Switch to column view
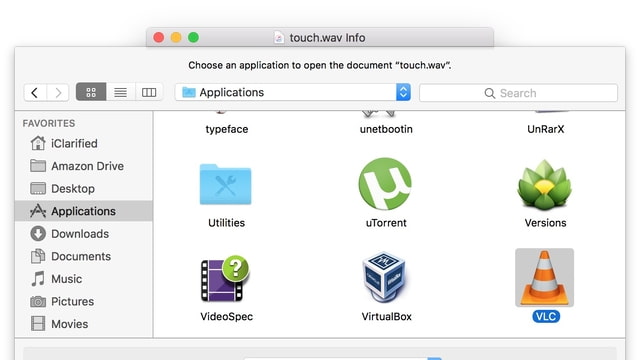Viewport: 640px width, 360px height. click(149, 92)
